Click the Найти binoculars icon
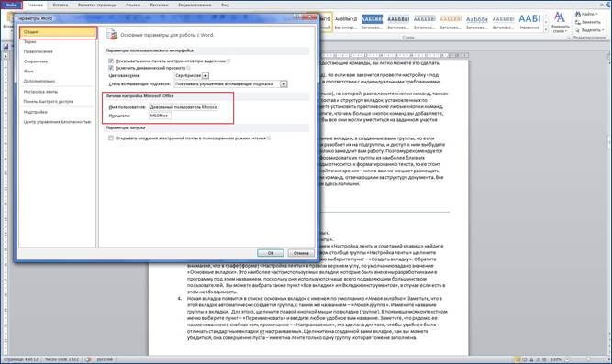Viewport: 612px width, 364px height. tap(578, 14)
